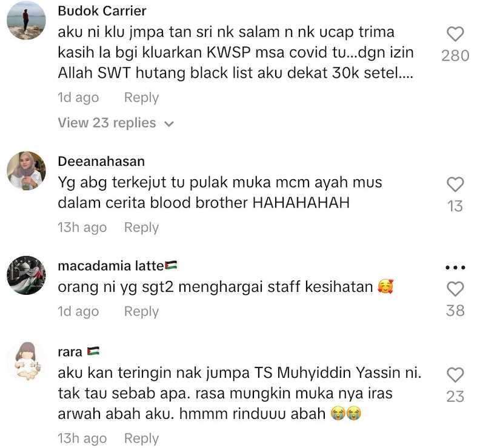Like rara's comment using heart icon

455,375
